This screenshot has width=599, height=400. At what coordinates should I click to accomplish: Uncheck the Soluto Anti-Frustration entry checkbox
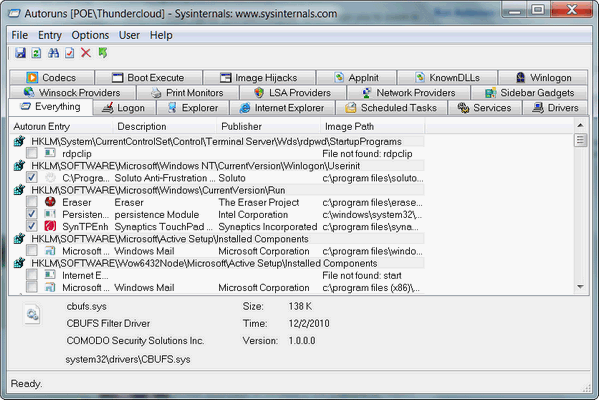pyautogui.click(x=32, y=178)
